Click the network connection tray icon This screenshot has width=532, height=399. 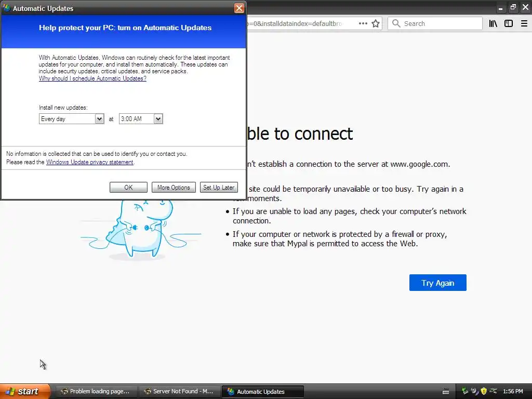pyautogui.click(x=494, y=391)
